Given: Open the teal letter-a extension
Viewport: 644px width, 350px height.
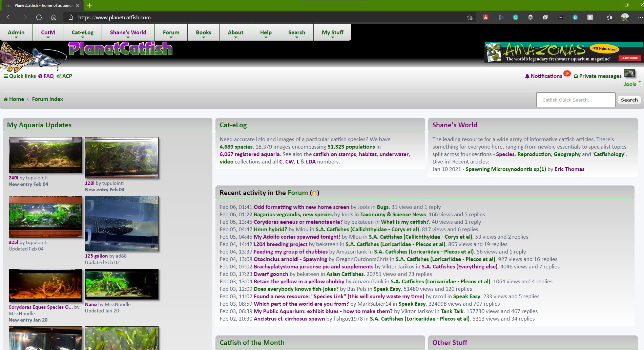Looking at the screenshot, I should (575, 17).
